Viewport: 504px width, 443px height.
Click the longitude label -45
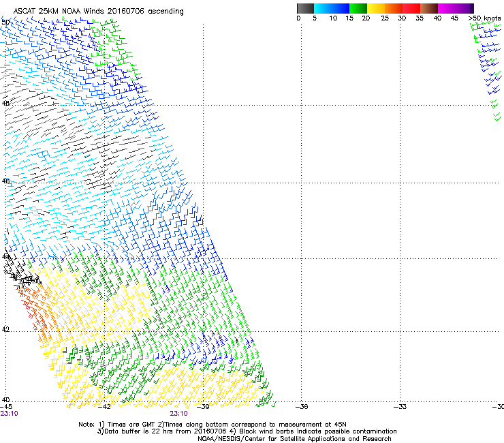6,407
